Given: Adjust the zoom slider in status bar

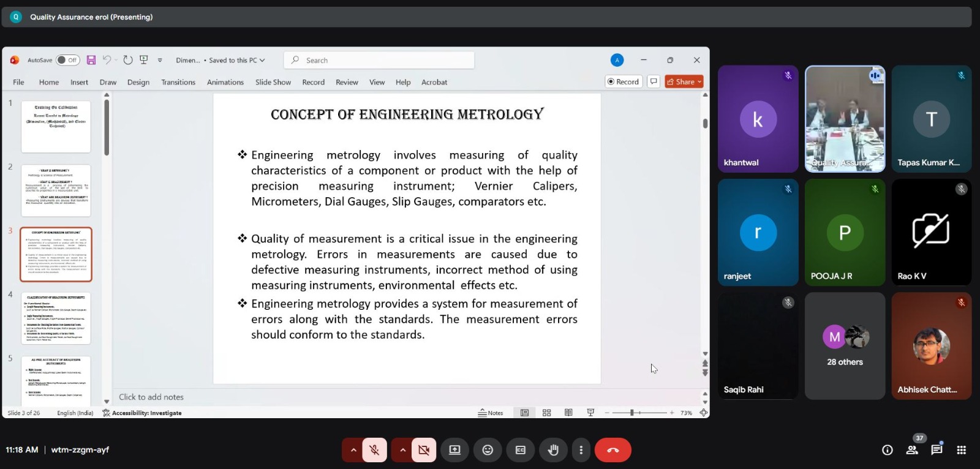Looking at the screenshot, I should pyautogui.click(x=632, y=413).
